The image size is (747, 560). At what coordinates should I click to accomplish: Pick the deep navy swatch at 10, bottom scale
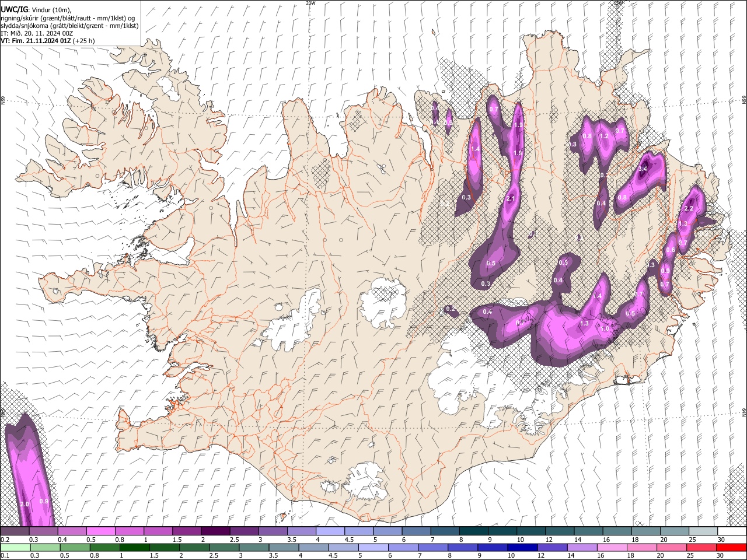[523, 547]
